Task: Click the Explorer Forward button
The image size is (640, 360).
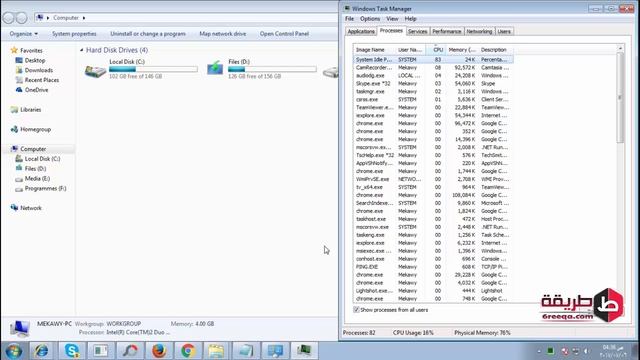Action: (x=21, y=18)
